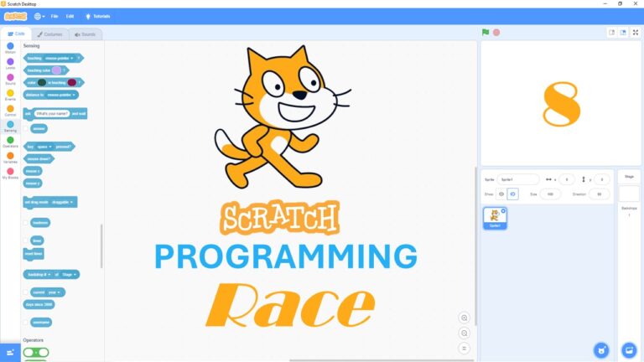Switch to the Costumes tab
644x362 pixels.
coord(50,34)
